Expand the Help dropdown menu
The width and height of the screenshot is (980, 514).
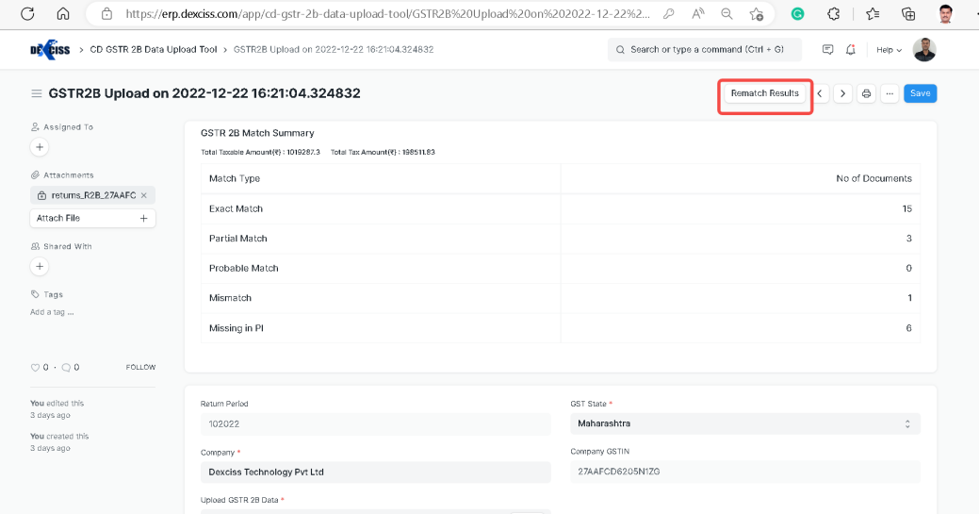tap(889, 50)
